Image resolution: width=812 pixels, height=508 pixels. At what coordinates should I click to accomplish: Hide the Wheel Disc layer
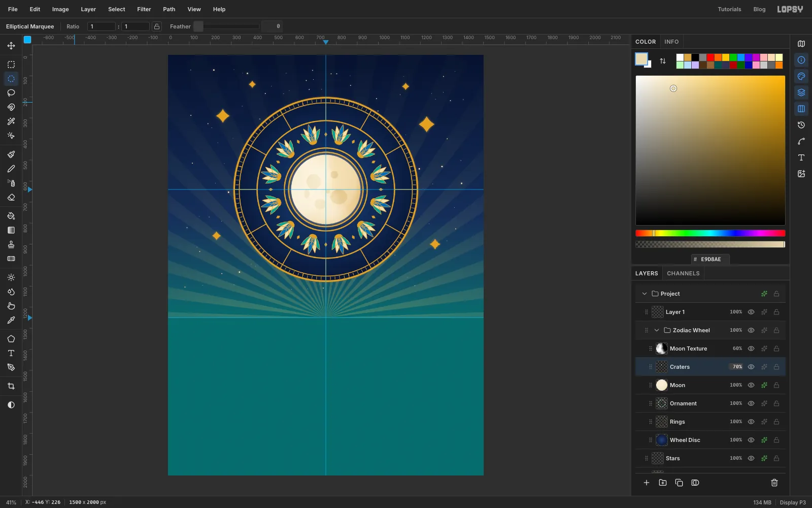pos(751,440)
